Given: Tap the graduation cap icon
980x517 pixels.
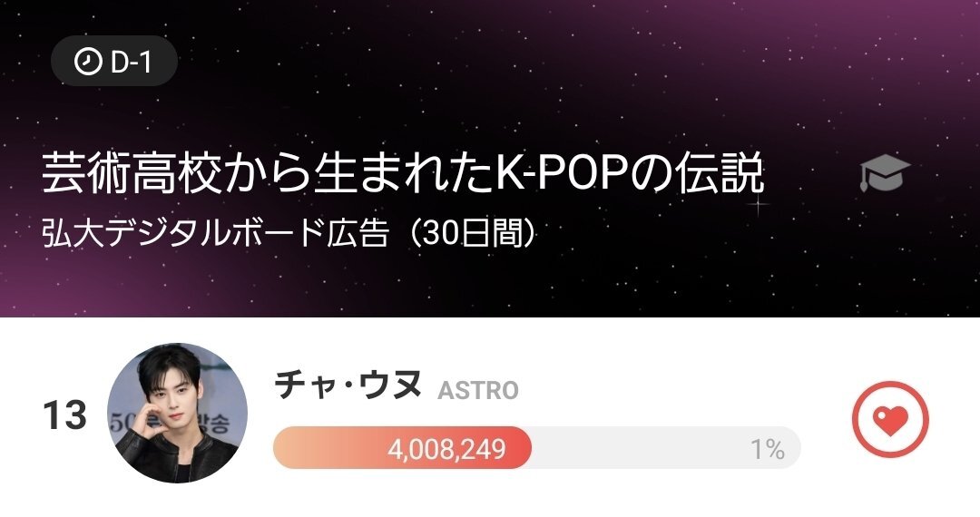Looking at the screenshot, I should (884, 174).
